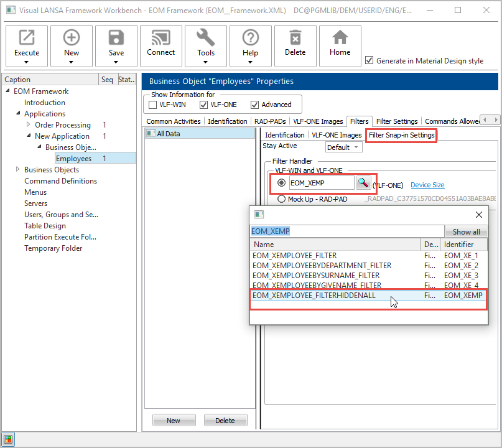Open the Help dropdown arrow
Viewport: 502px width, 448px height.
(x=250, y=62)
